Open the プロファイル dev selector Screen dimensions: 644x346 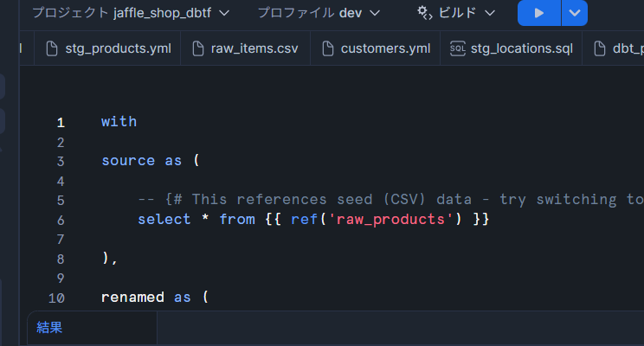point(319,13)
